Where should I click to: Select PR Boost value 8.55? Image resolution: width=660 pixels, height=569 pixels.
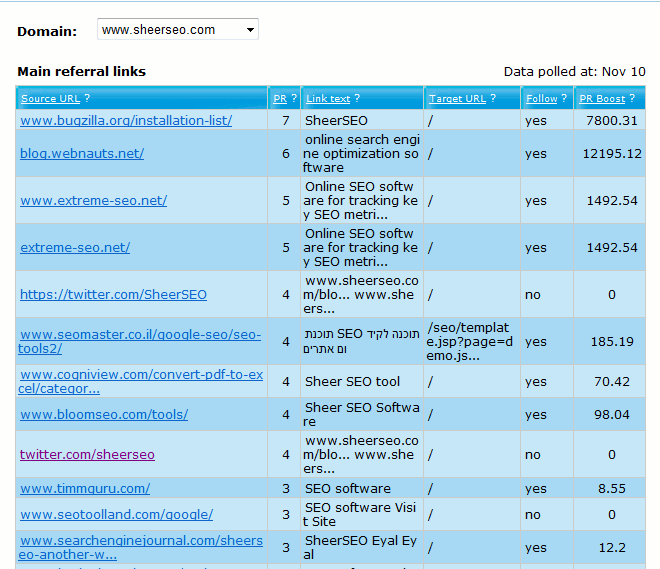click(x=612, y=489)
